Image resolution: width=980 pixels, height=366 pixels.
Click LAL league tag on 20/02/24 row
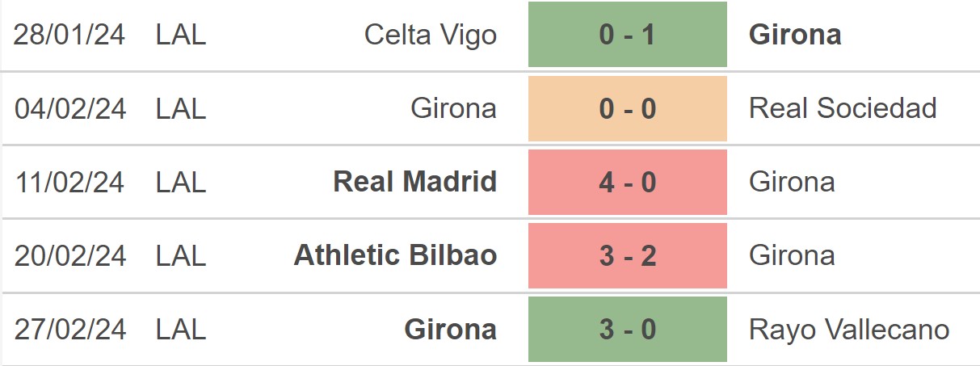pyautogui.click(x=181, y=256)
